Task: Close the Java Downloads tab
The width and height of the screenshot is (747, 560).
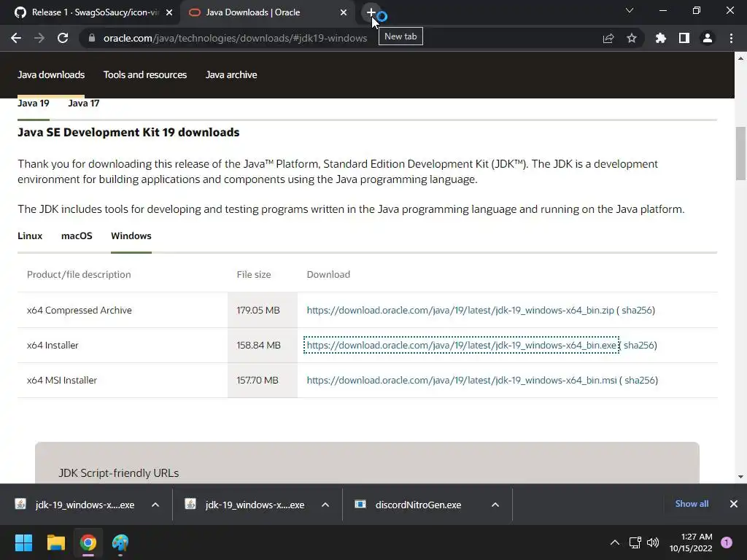Action: click(x=344, y=12)
